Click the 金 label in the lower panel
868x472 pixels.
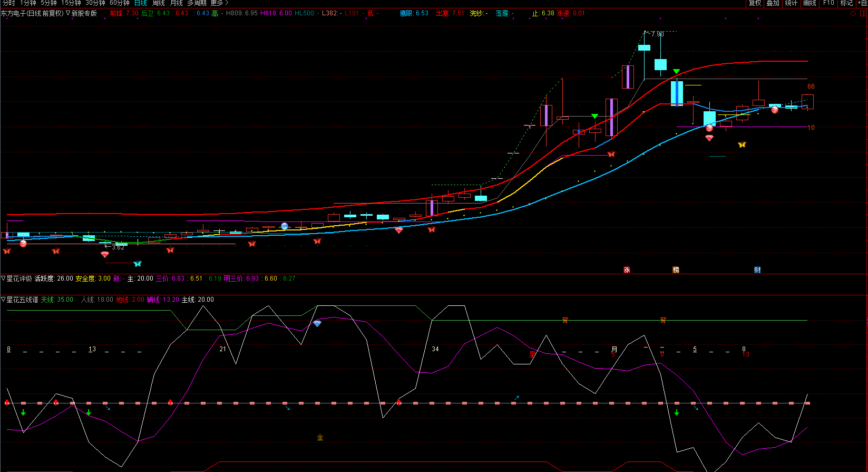[x=320, y=437]
